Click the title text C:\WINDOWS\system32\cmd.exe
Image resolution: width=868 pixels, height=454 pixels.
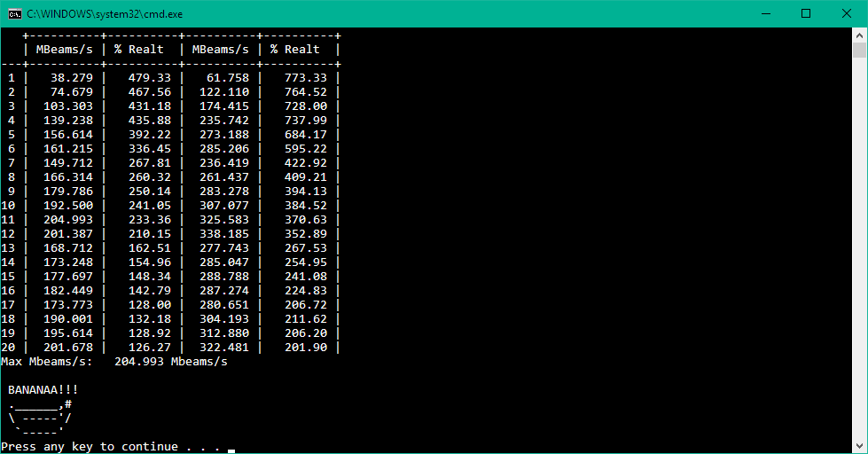tap(105, 14)
